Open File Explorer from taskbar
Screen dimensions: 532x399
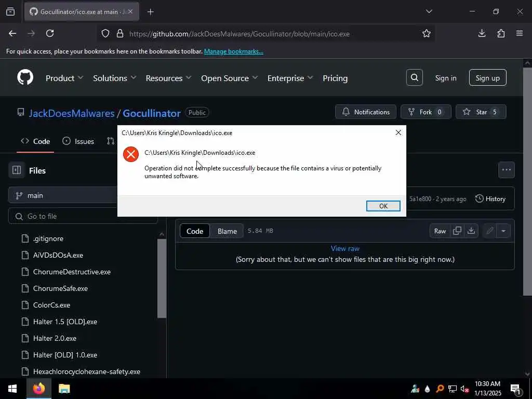64,389
